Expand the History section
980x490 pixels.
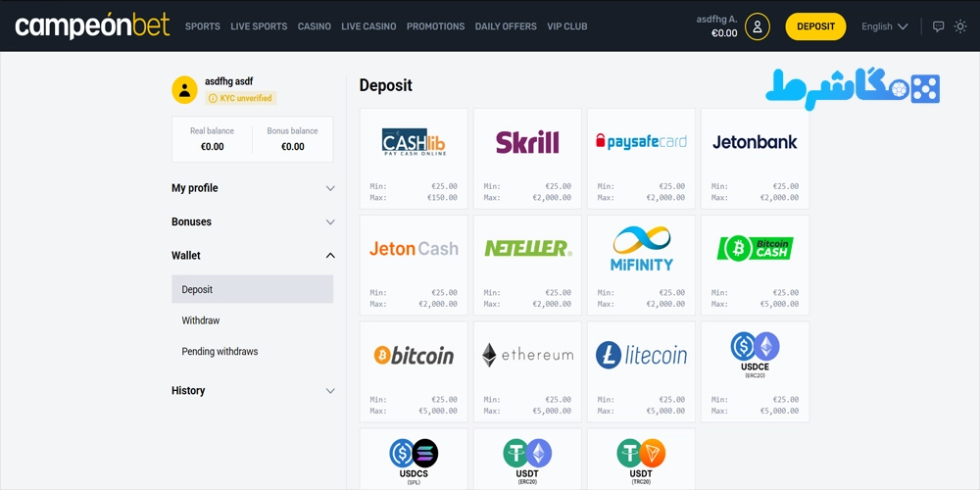click(253, 391)
